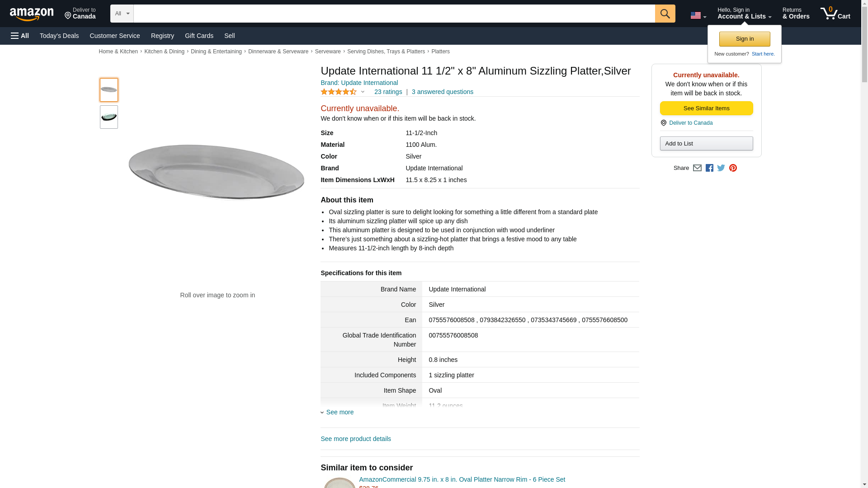Share on Twitter icon
868x488 pixels.
(721, 168)
